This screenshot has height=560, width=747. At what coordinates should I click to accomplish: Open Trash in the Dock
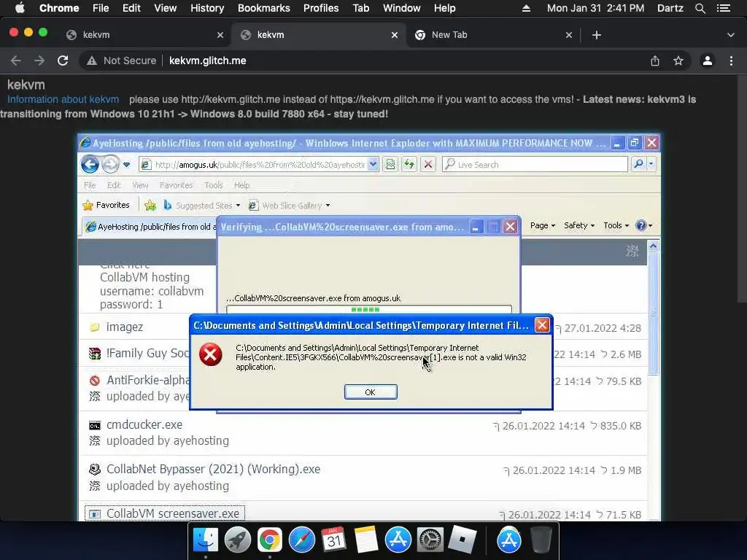tap(541, 540)
